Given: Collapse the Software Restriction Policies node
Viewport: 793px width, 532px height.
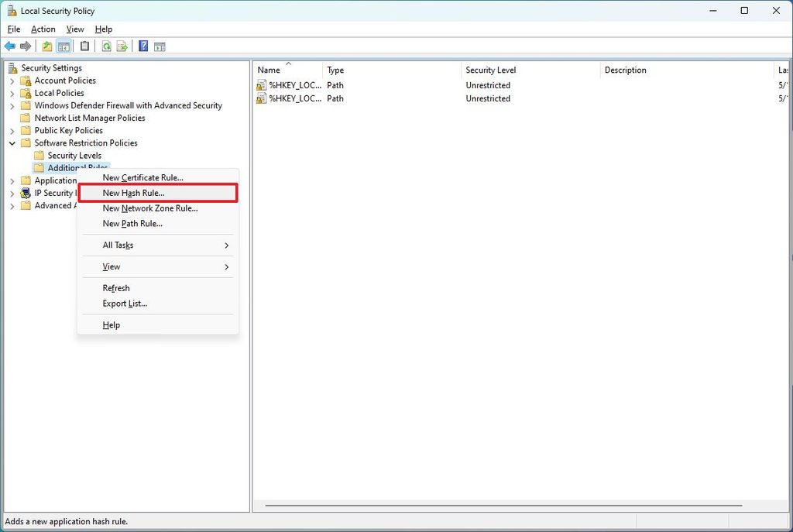Looking at the screenshot, I should (12, 143).
